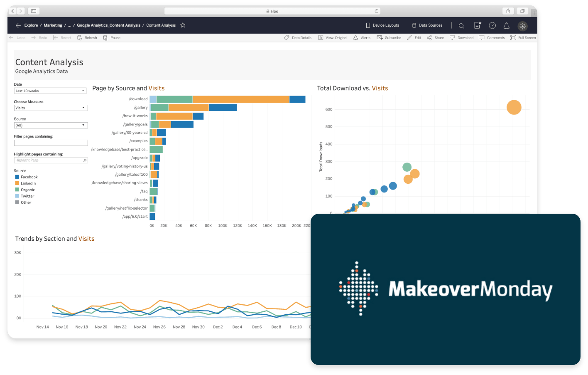This screenshot has height=375, width=588.
Task: Pause data updates with Pause button
Action: (x=112, y=38)
